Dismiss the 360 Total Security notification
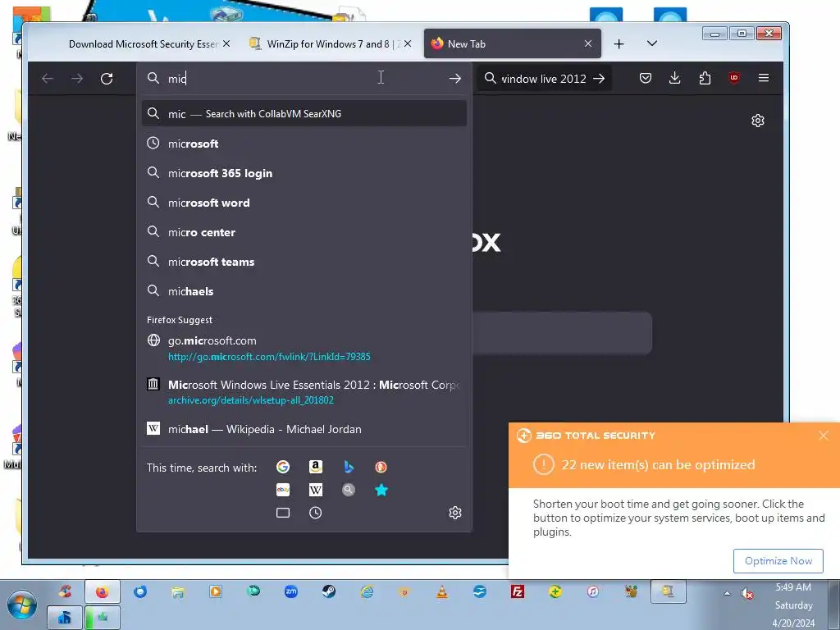The height and width of the screenshot is (630, 840). click(x=824, y=436)
